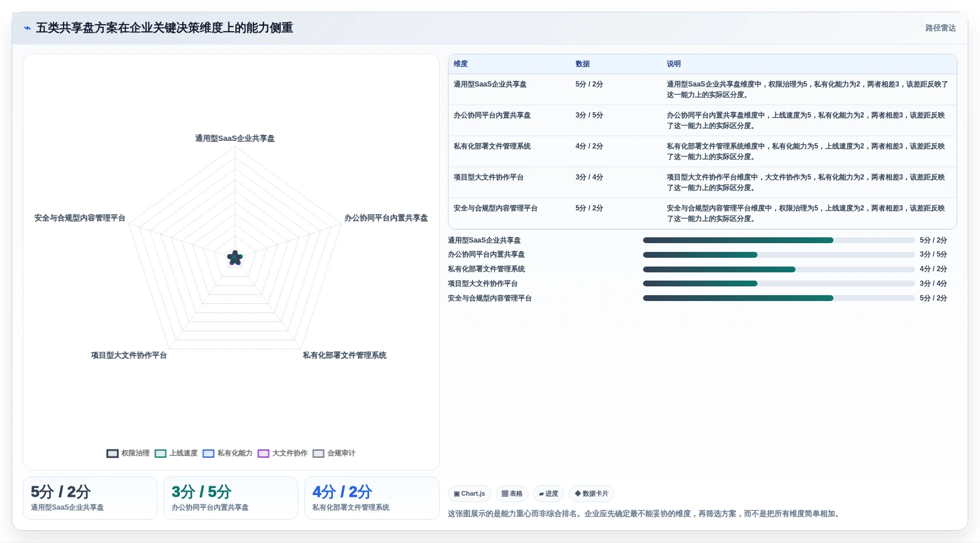Click the 表格 tag
The image size is (980, 543).
click(x=512, y=494)
